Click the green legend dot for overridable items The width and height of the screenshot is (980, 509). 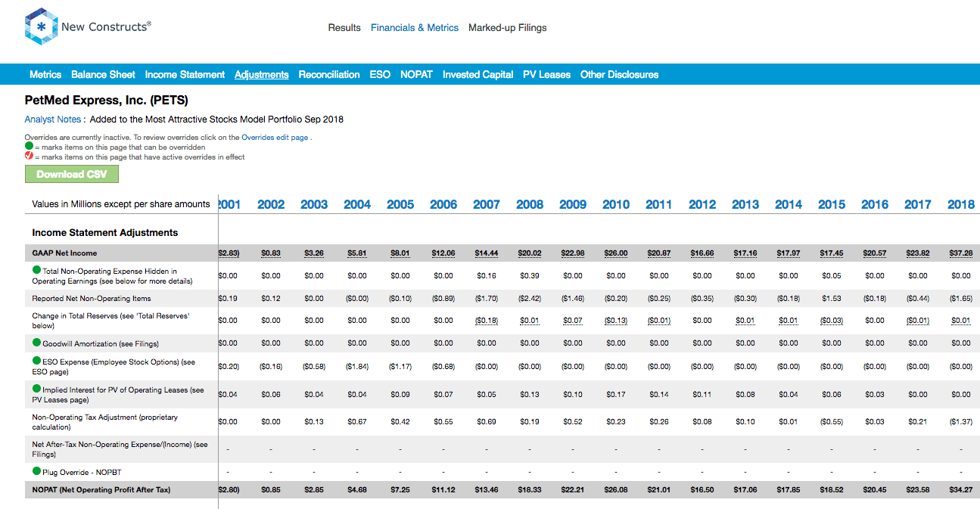[29, 146]
